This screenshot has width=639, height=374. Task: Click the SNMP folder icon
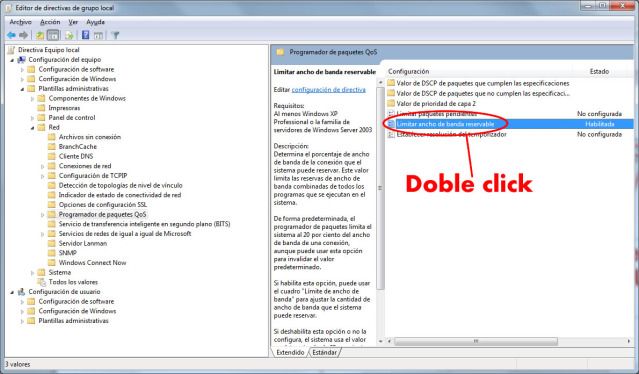point(52,253)
